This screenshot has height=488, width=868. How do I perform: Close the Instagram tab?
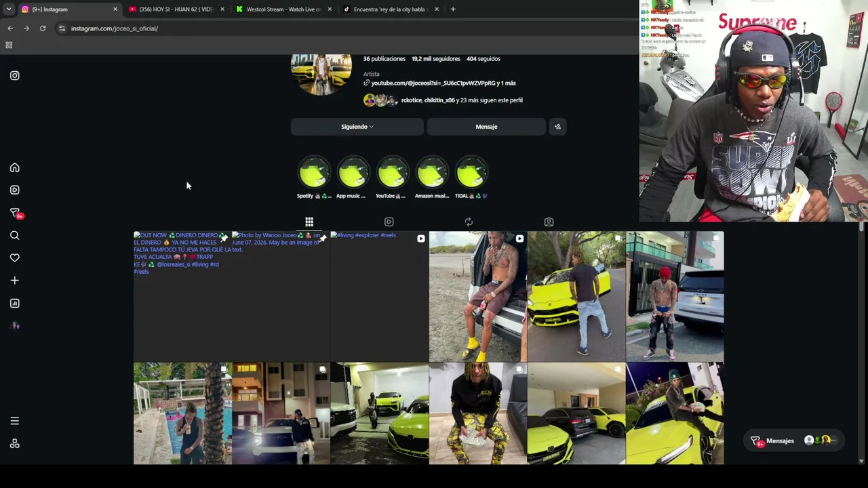115,9
